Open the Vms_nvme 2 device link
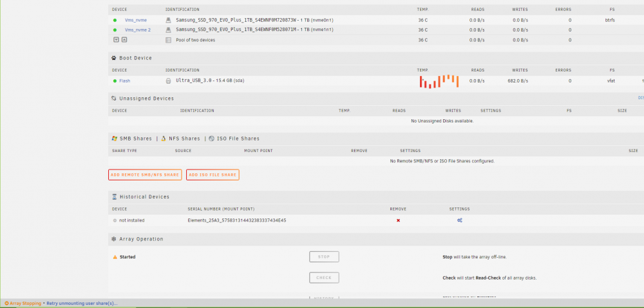Screen dimensions: 644x308 138,30
